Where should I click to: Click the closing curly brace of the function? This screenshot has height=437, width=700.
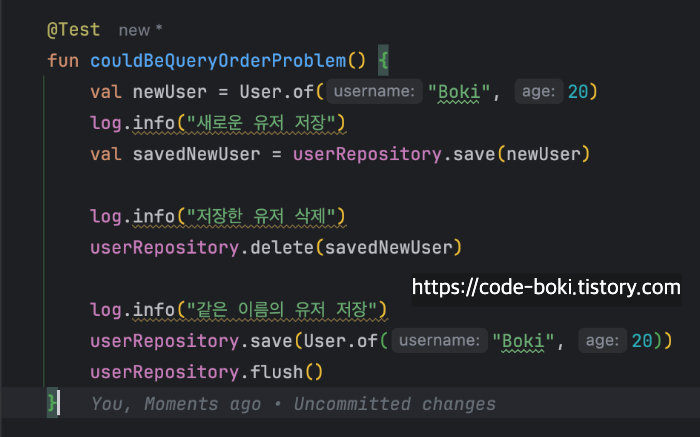point(52,403)
